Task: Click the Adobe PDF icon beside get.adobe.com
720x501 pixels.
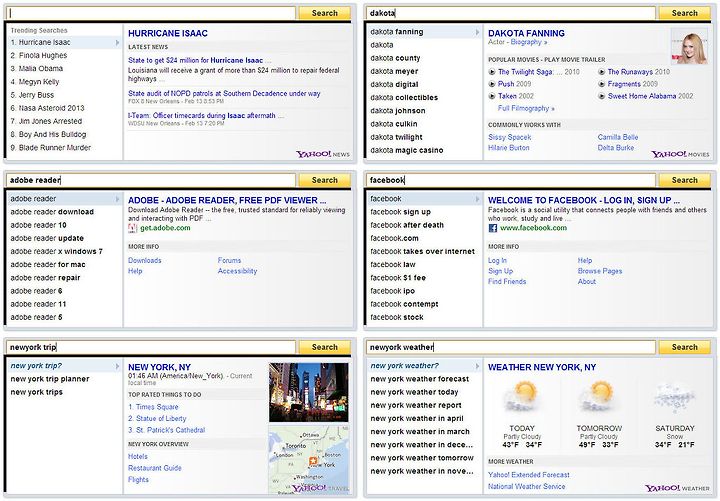Action: (133, 228)
